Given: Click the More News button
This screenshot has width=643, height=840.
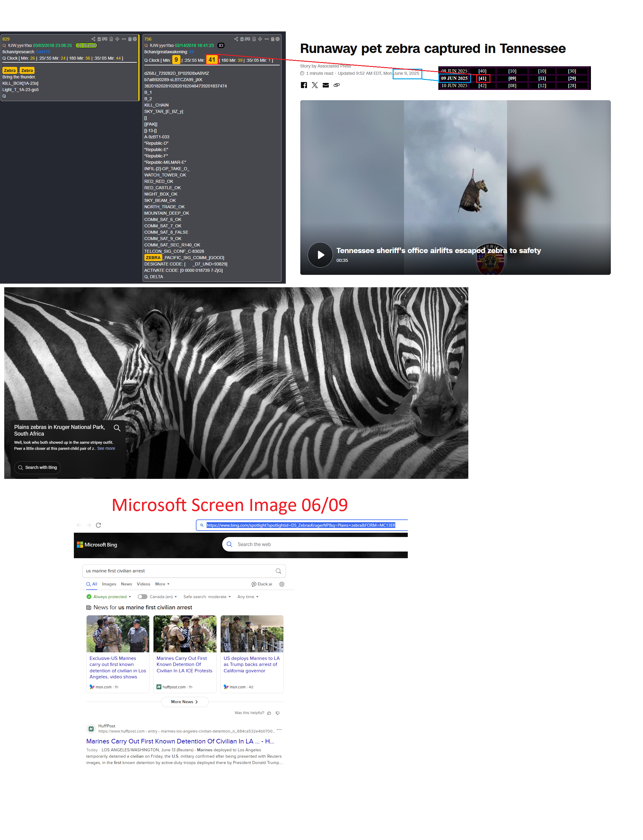Looking at the screenshot, I should point(185,702).
